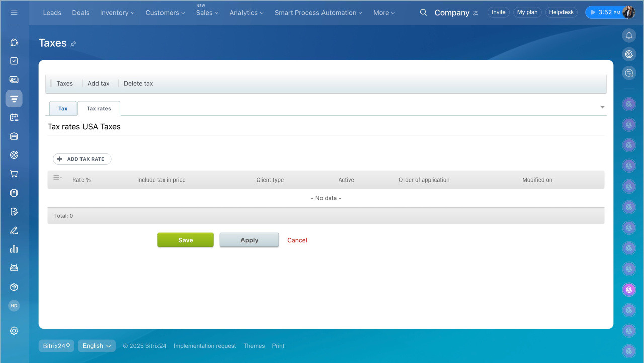Click the notifications bell icon
Image resolution: width=644 pixels, height=363 pixels.
point(629,35)
